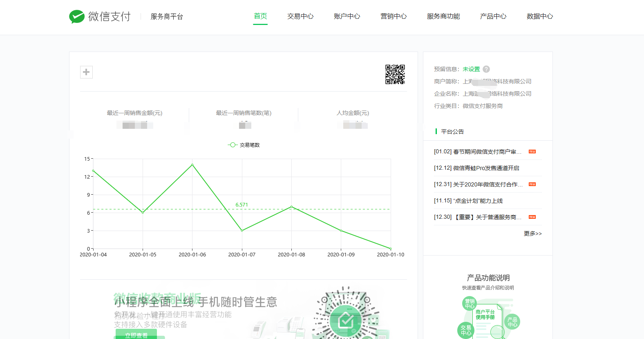Click the 最近一周销售金额(元) label
This screenshot has height=339, width=644.
pos(134,113)
